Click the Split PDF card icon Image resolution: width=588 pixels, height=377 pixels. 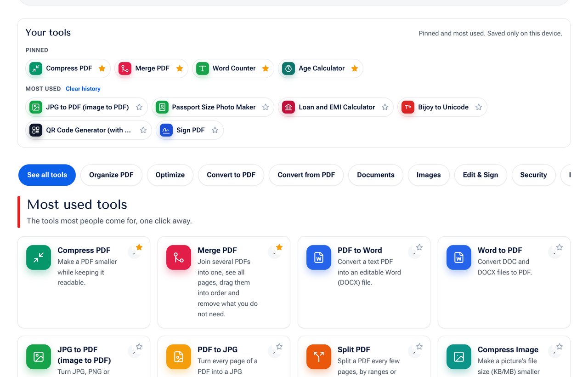(319, 357)
